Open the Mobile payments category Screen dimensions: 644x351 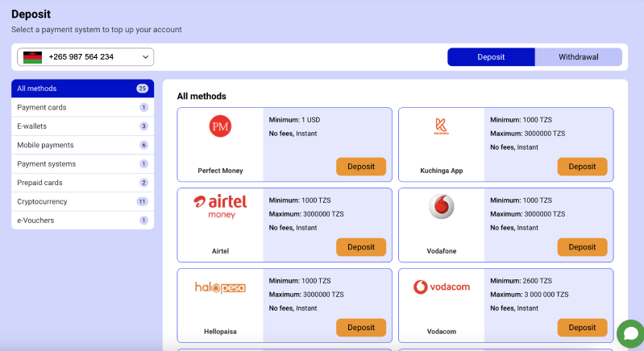coord(82,145)
